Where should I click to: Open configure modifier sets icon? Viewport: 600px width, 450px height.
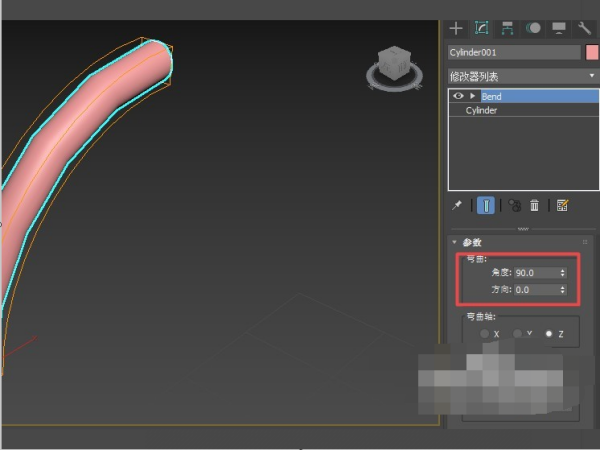click(562, 205)
